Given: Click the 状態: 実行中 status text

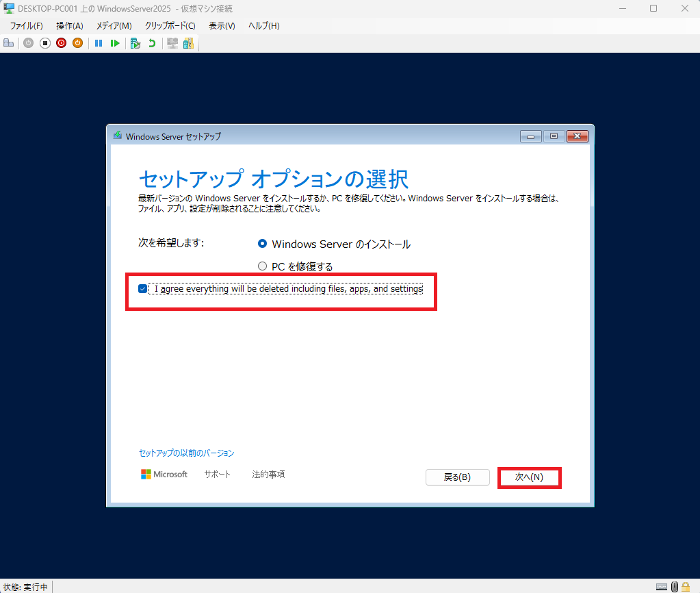Looking at the screenshot, I should point(25,588).
